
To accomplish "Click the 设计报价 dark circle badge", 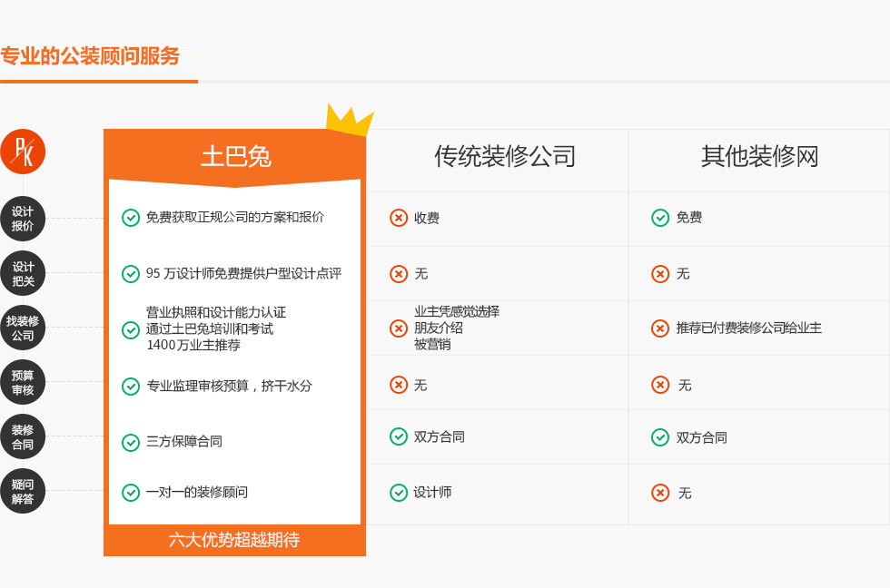I will coord(23,219).
